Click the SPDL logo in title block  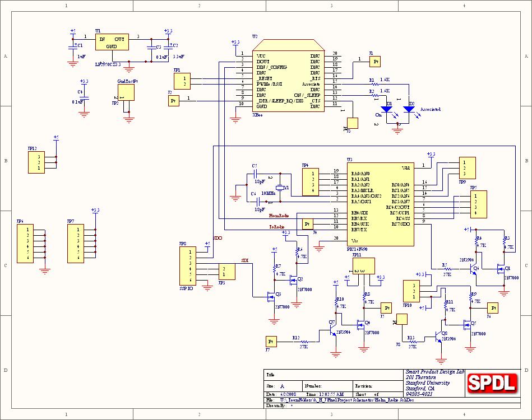click(x=492, y=382)
